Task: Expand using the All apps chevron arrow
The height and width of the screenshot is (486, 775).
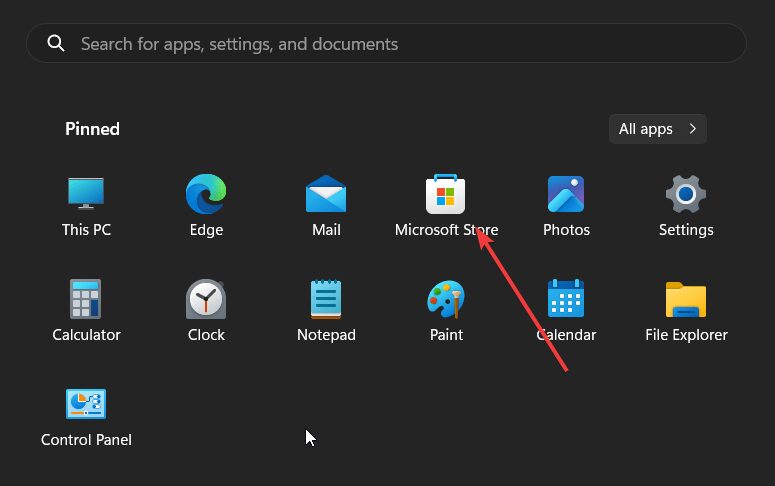Action: click(692, 129)
